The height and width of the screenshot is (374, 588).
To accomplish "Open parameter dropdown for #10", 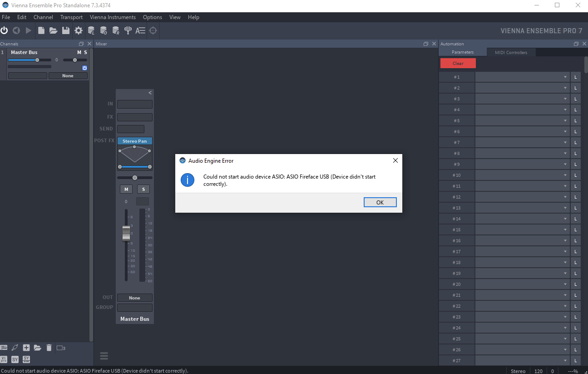I will [522, 175].
